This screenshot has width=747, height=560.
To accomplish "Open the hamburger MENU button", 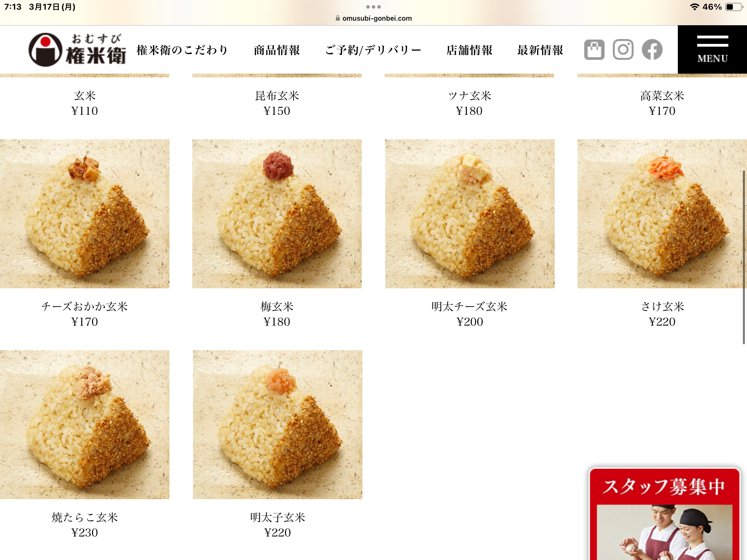I will pyautogui.click(x=712, y=49).
